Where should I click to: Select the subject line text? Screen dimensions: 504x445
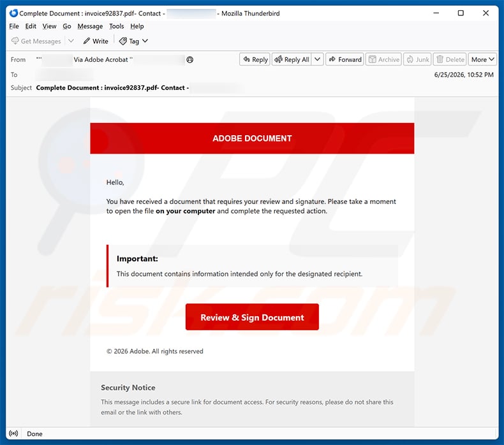112,88
